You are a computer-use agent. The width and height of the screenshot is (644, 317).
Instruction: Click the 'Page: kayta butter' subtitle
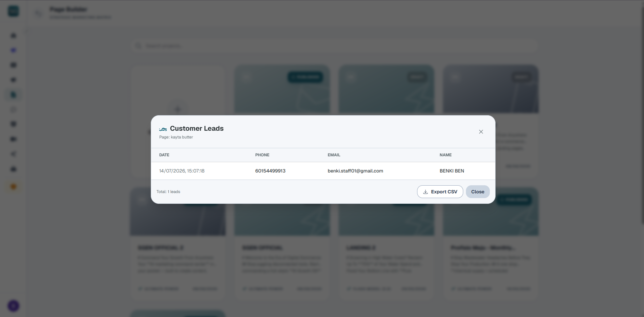pos(176,137)
